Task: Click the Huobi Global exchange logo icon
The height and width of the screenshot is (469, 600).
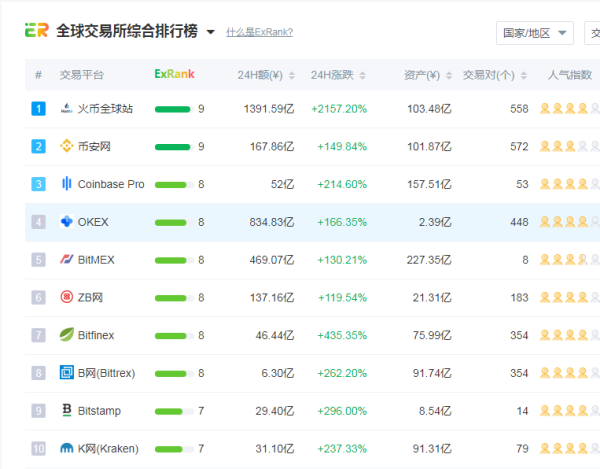Action: (67, 109)
